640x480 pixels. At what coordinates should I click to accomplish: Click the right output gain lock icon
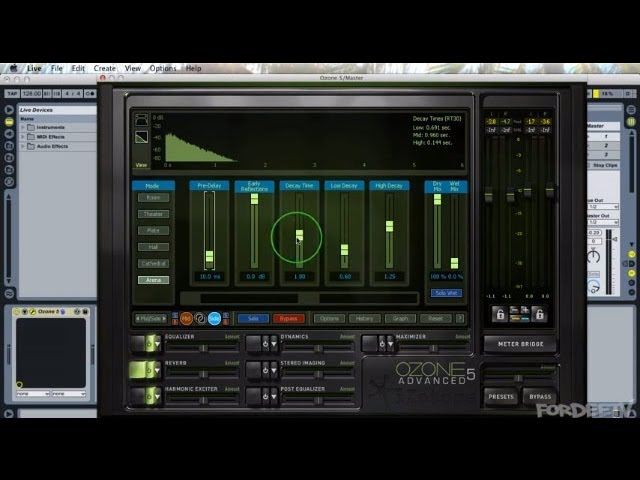(539, 313)
